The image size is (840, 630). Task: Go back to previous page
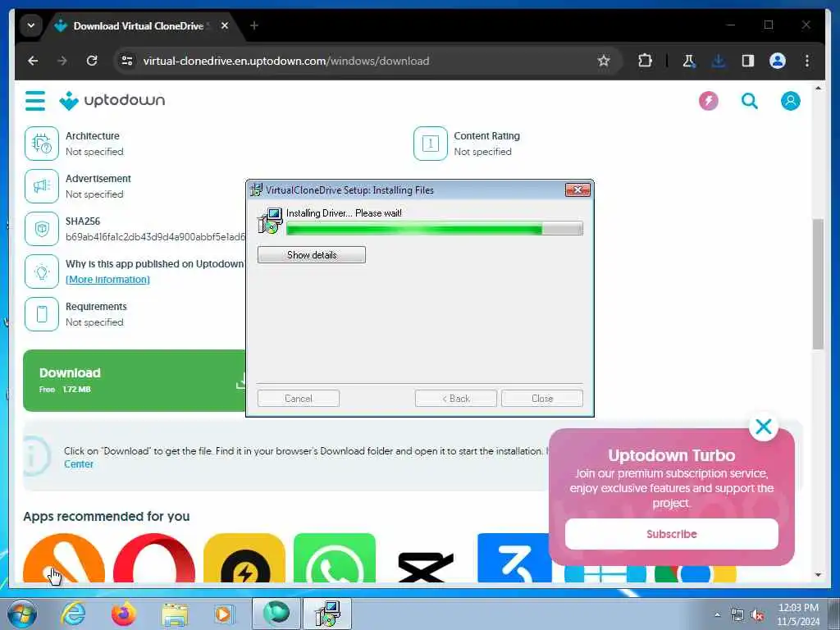tap(33, 61)
